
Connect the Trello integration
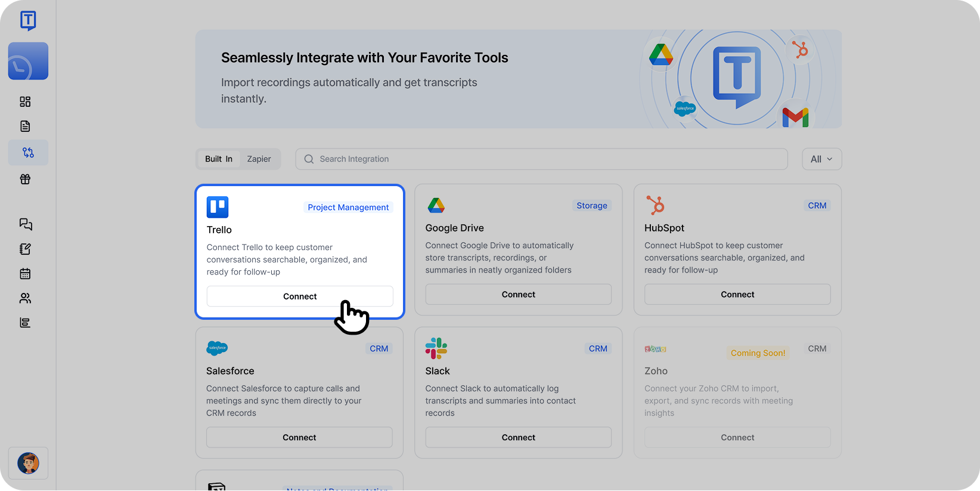pyautogui.click(x=300, y=297)
